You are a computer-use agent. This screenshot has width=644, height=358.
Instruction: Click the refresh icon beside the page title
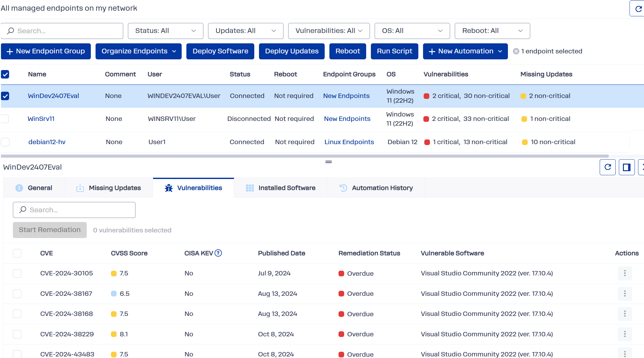(638, 8)
